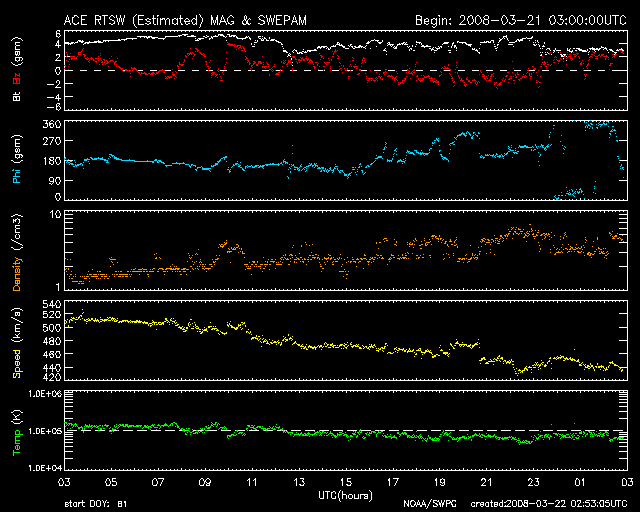Image resolution: width=640 pixels, height=512 pixels.
Task: Click the '11' hour label on the time axis
Action: click(x=252, y=483)
